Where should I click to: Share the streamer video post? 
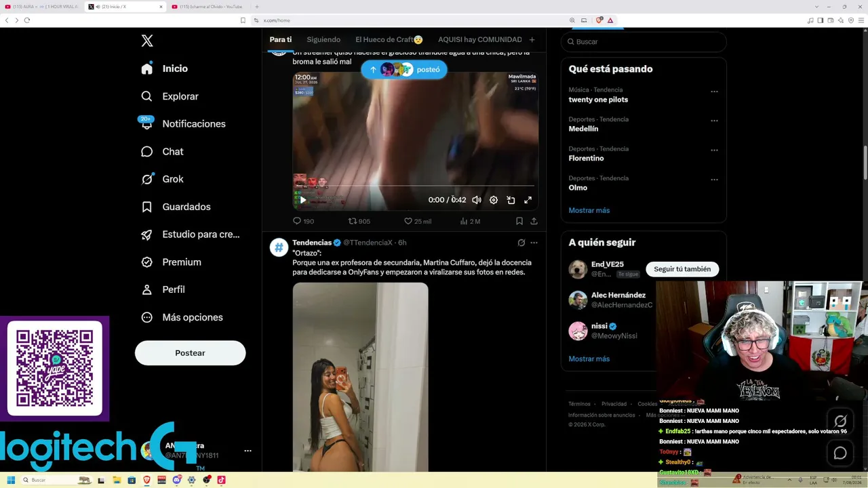[x=534, y=221]
